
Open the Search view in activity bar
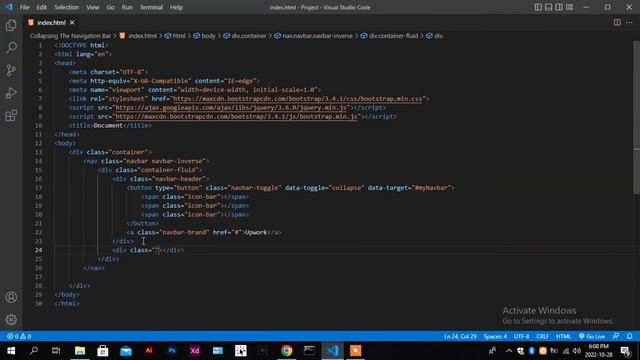point(11,48)
